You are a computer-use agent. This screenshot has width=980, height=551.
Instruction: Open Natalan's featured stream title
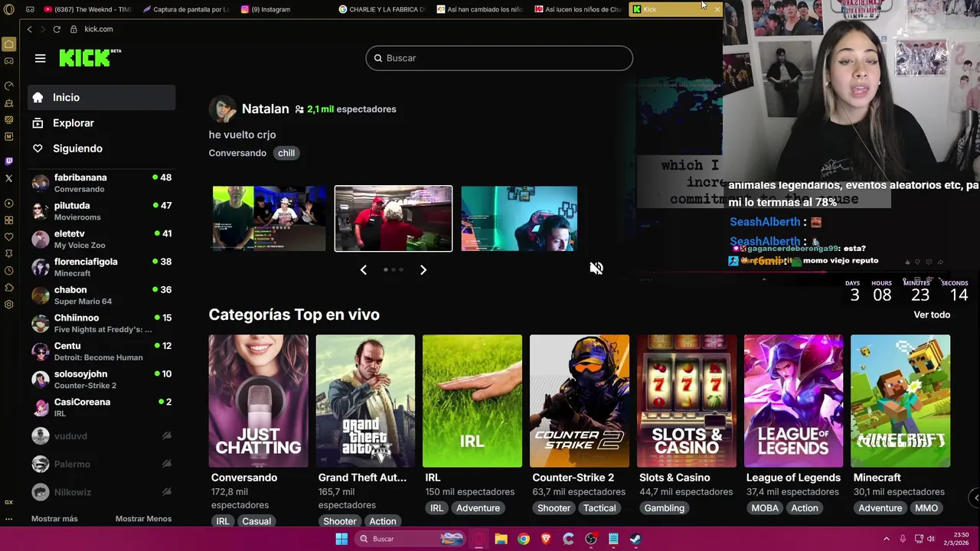click(x=242, y=135)
